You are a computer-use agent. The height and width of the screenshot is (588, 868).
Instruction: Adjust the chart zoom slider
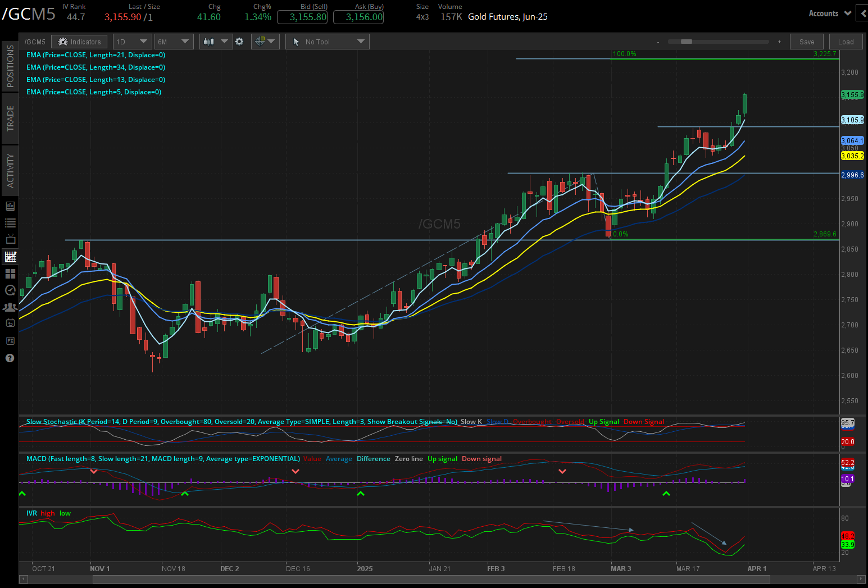(x=687, y=41)
